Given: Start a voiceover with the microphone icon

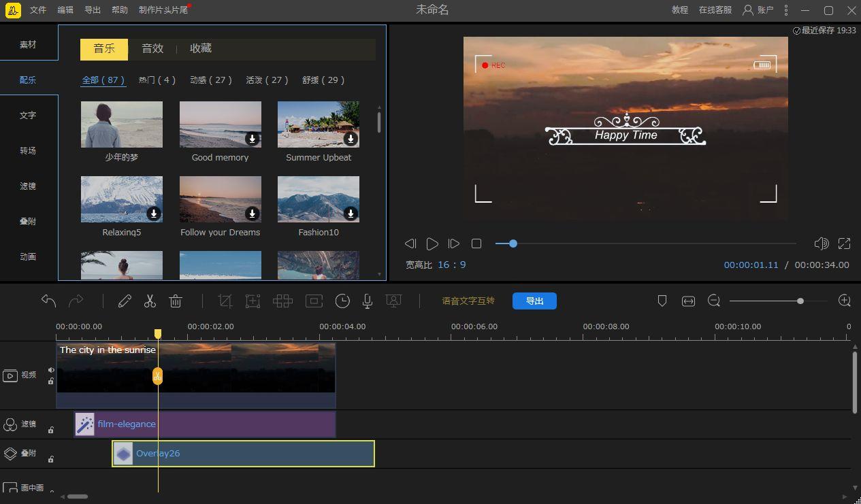Looking at the screenshot, I should [367, 301].
